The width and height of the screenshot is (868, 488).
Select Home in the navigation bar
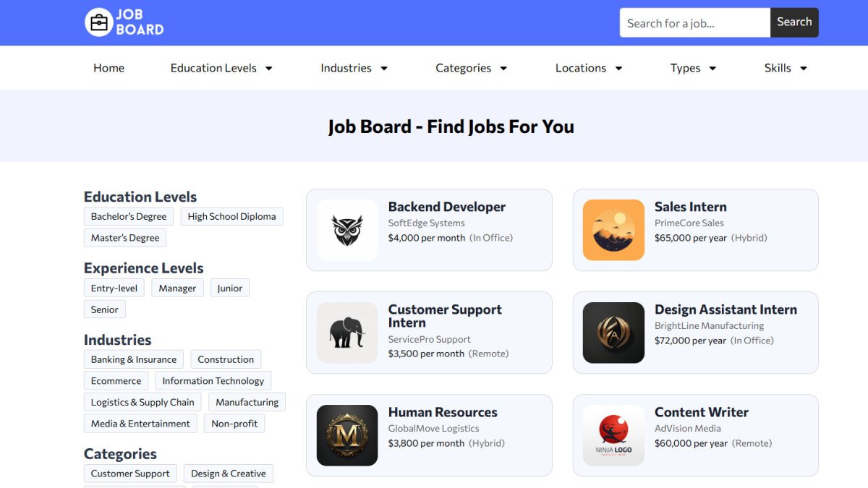coord(109,67)
